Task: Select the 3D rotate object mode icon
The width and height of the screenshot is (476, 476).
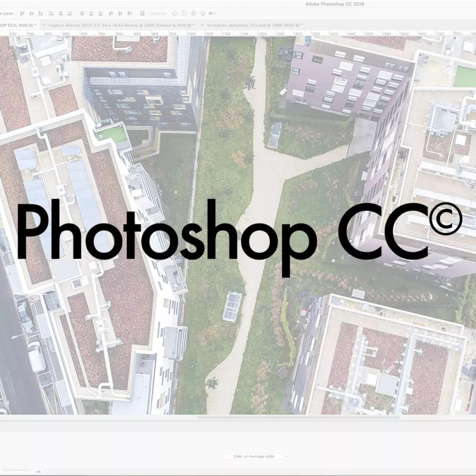Action: (175, 13)
